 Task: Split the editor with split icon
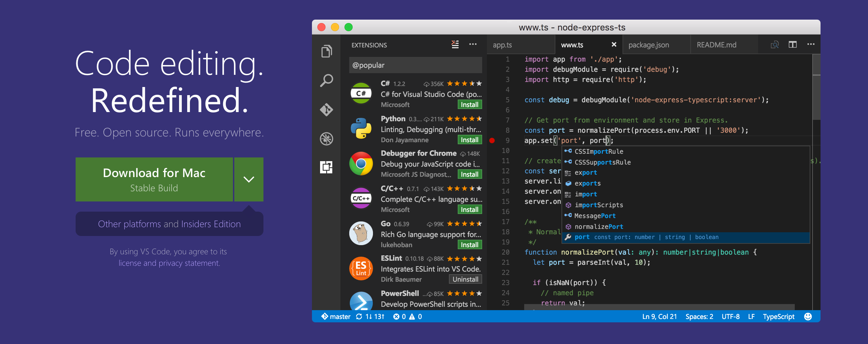[x=793, y=44]
